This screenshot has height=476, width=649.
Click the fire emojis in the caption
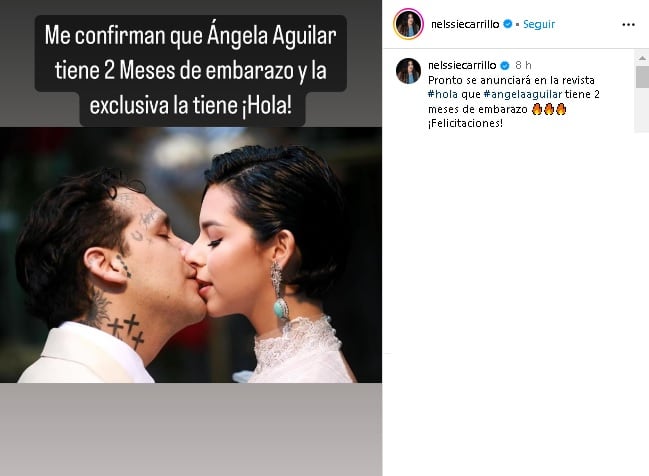tap(549, 109)
